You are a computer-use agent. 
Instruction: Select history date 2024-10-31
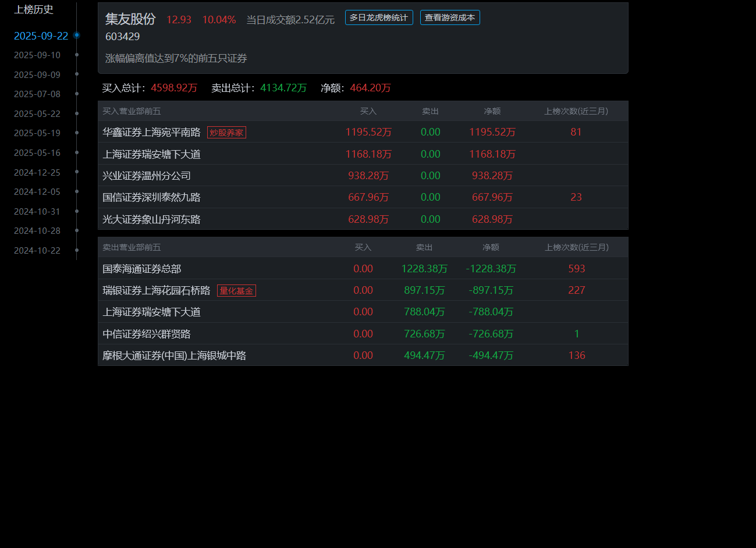point(37,212)
